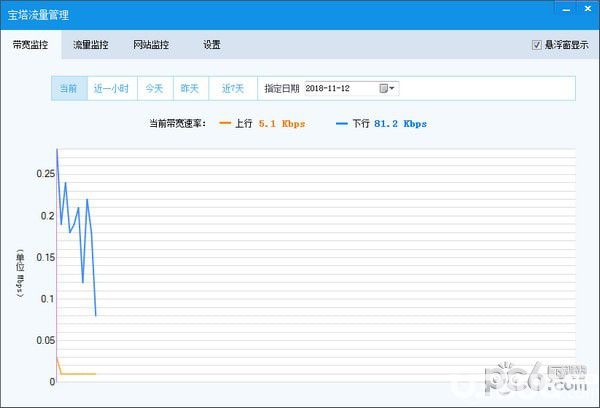
Task: Click the 81.2 Kbps download value
Action: (400, 124)
